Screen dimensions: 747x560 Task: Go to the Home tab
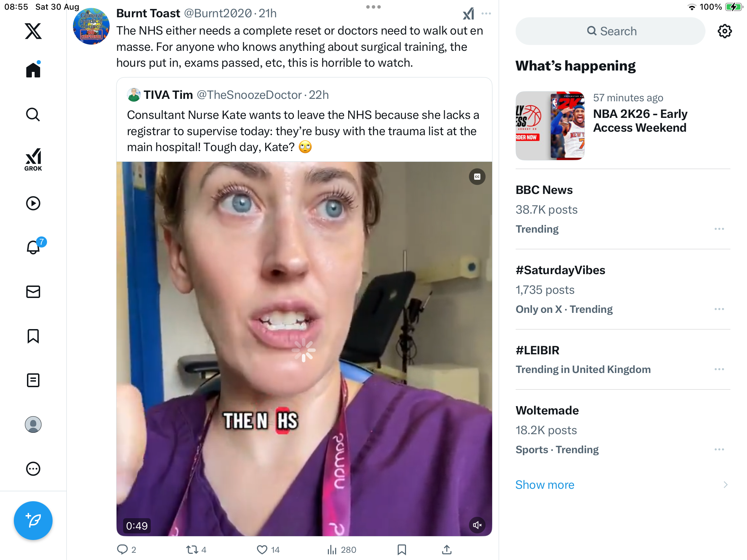[x=33, y=70]
